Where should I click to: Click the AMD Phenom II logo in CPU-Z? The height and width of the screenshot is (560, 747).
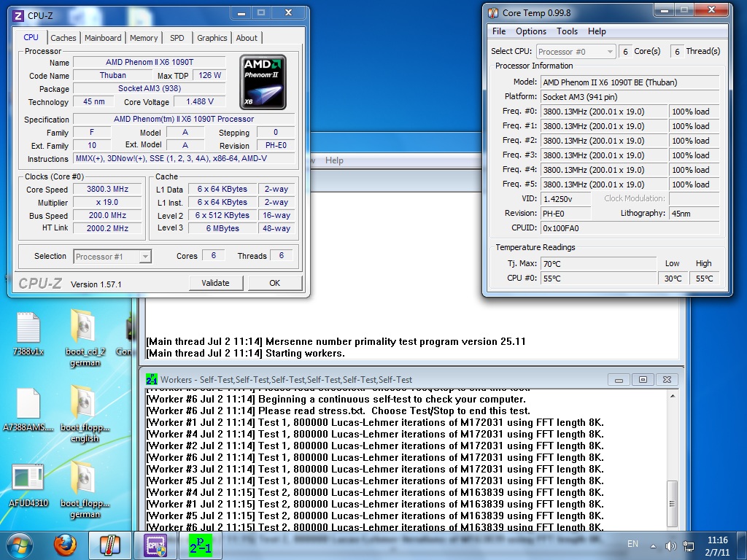click(x=263, y=82)
